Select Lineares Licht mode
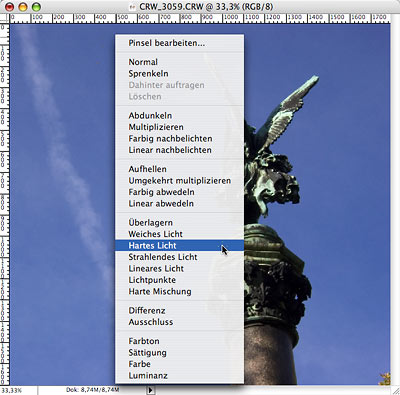400x395 pixels. (179, 269)
